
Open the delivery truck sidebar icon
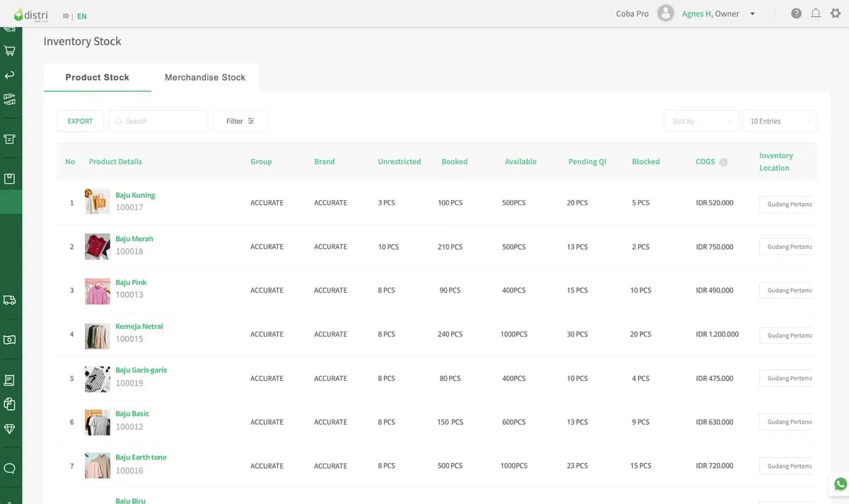pos(10,300)
